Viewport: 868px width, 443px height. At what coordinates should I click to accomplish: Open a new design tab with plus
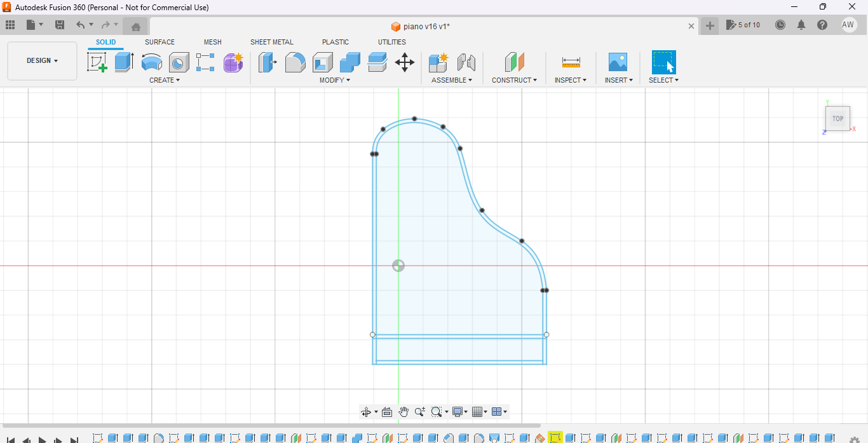point(710,25)
